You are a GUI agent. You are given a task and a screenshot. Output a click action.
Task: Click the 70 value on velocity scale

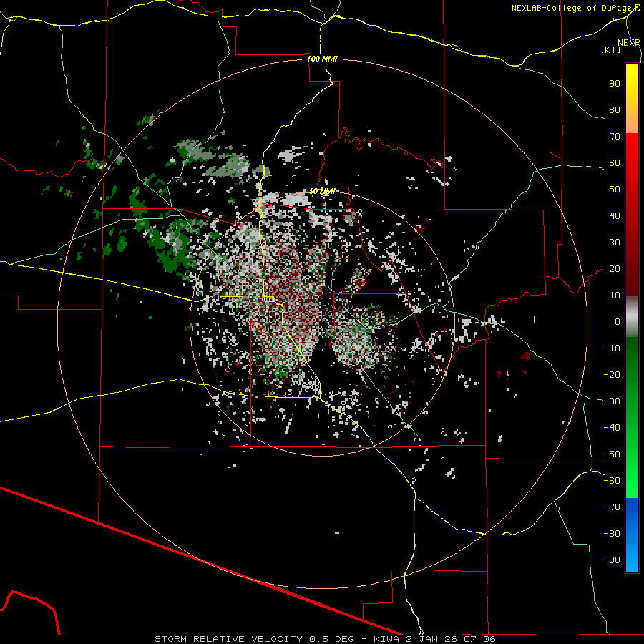[x=615, y=137]
